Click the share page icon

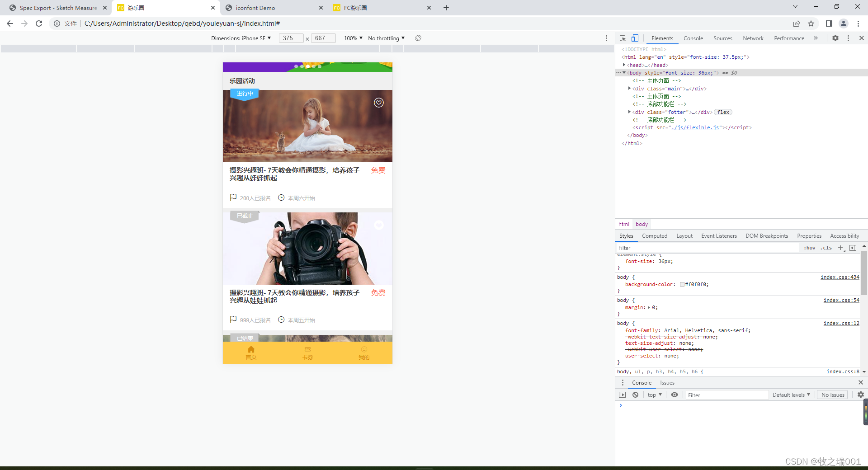pyautogui.click(x=797, y=23)
